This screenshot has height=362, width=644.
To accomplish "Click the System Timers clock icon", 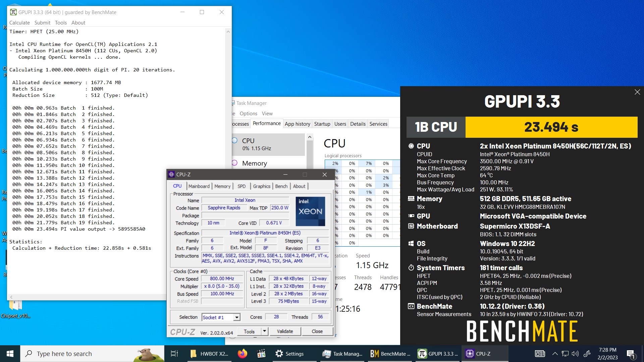I will point(411,268).
